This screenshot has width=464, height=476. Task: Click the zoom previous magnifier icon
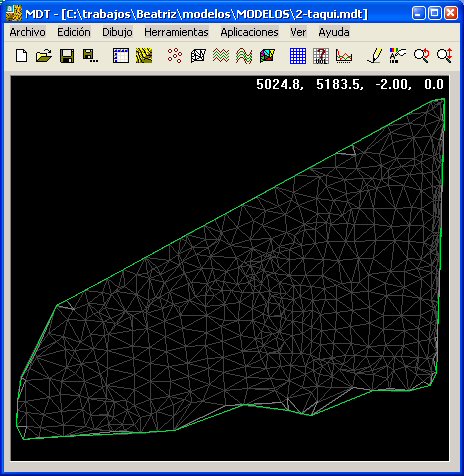coord(421,55)
